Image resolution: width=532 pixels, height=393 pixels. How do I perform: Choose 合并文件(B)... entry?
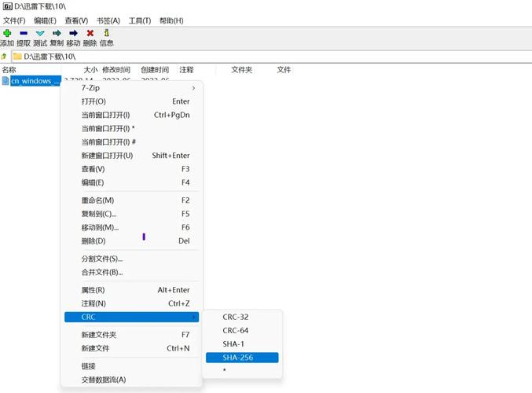(132, 272)
